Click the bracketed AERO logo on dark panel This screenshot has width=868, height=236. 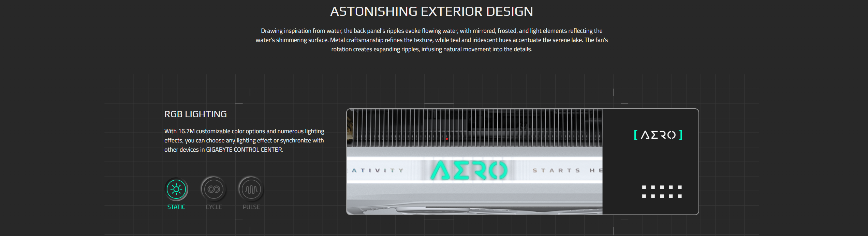[658, 135]
